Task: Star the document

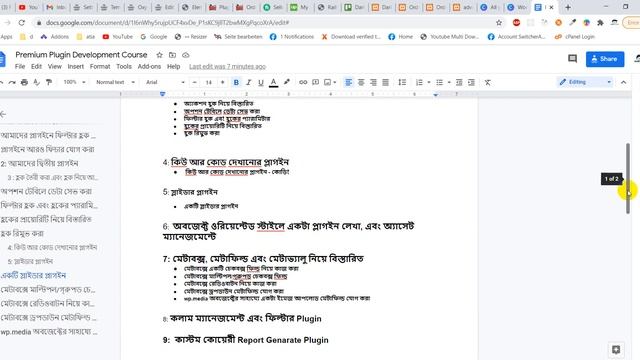Action: click(x=159, y=55)
